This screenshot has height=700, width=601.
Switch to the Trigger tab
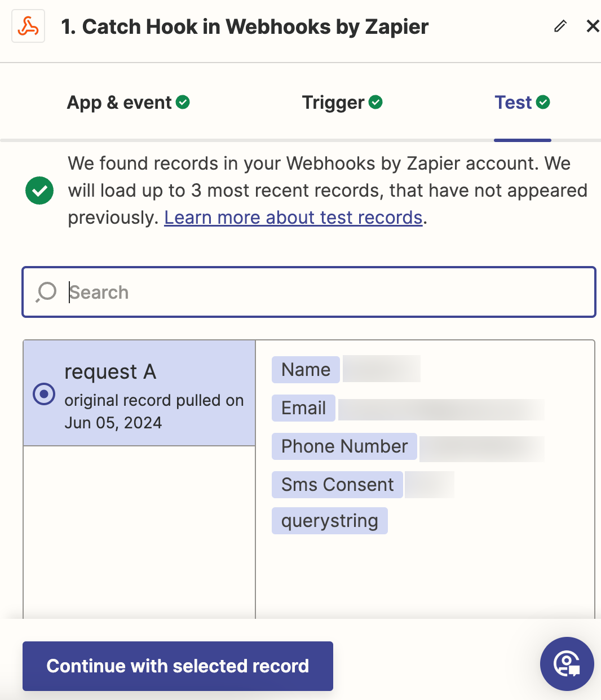[333, 103]
